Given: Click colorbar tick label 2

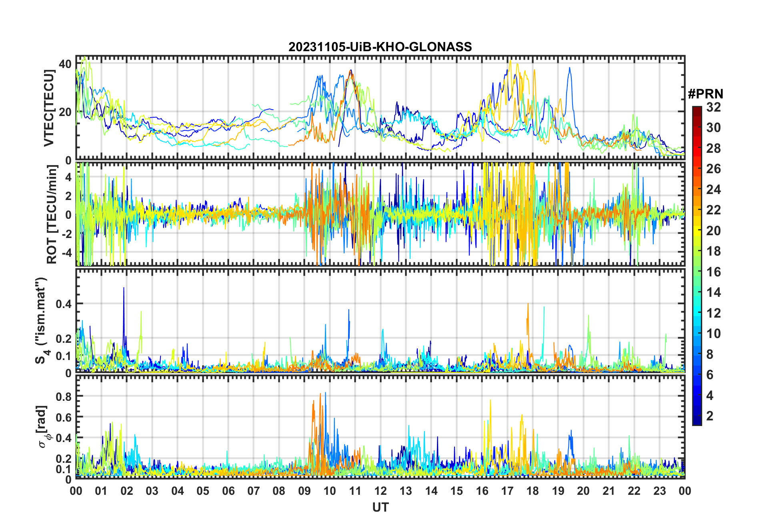Looking at the screenshot, I should click(x=710, y=416).
